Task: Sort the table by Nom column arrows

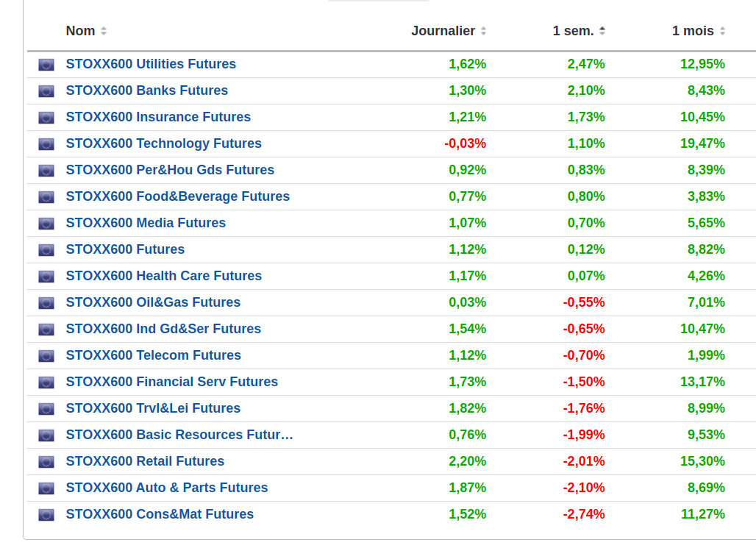Action: click(104, 31)
